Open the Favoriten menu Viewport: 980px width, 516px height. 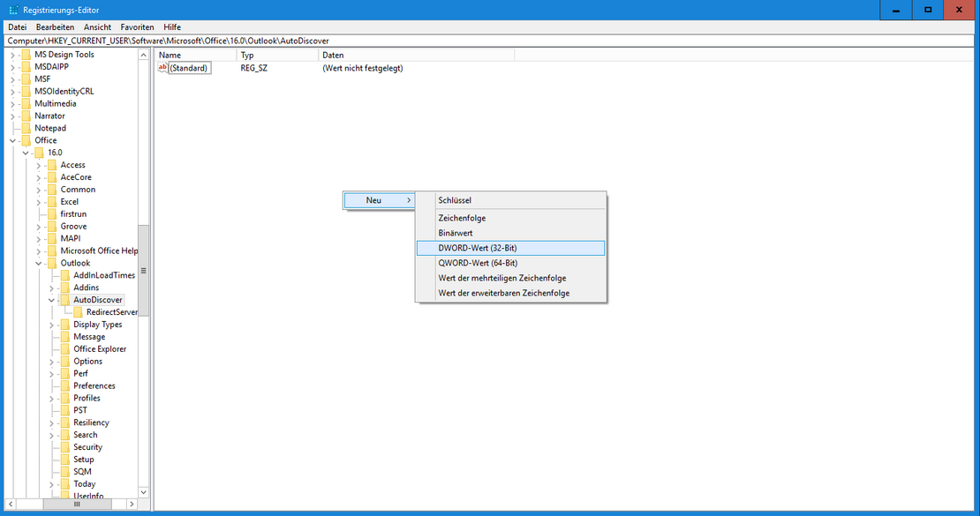137,27
